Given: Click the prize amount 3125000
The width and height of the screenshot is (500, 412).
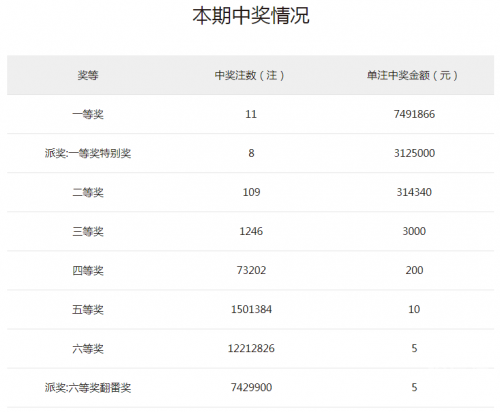Looking at the screenshot, I should (x=414, y=153).
